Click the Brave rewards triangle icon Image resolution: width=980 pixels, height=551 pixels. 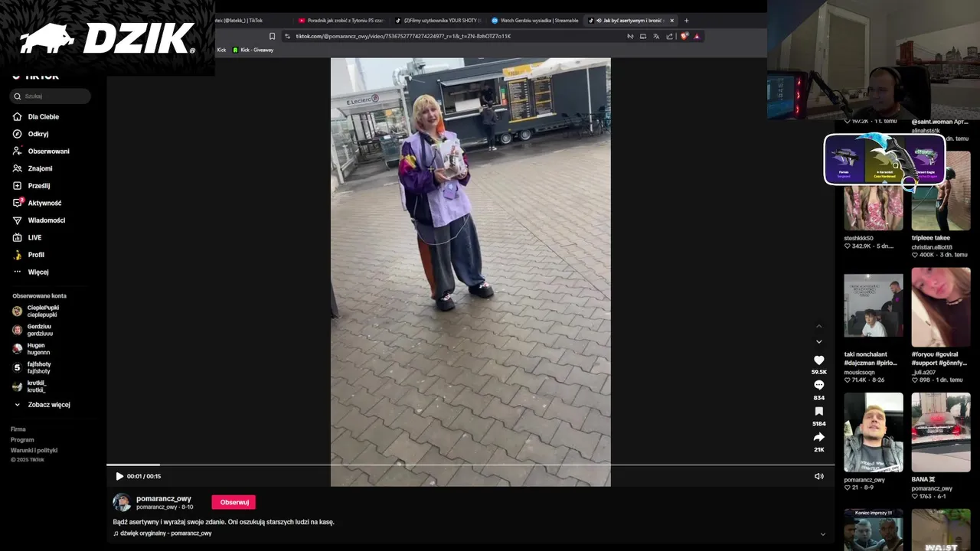click(697, 36)
